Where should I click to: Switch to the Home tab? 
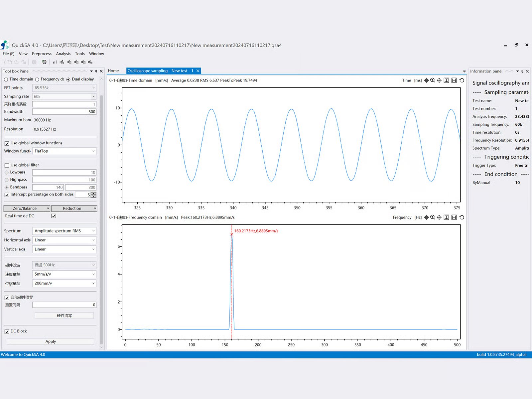[113, 71]
